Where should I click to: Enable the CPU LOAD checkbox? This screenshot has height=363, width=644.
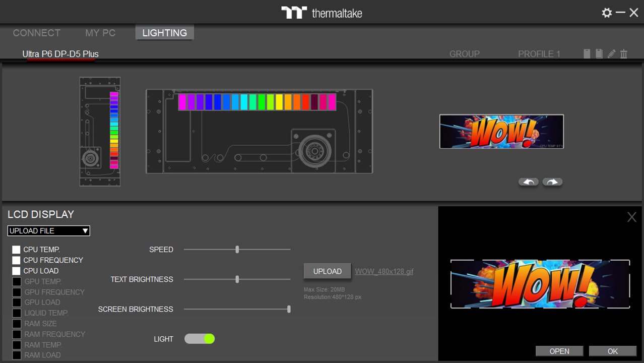[x=17, y=271]
